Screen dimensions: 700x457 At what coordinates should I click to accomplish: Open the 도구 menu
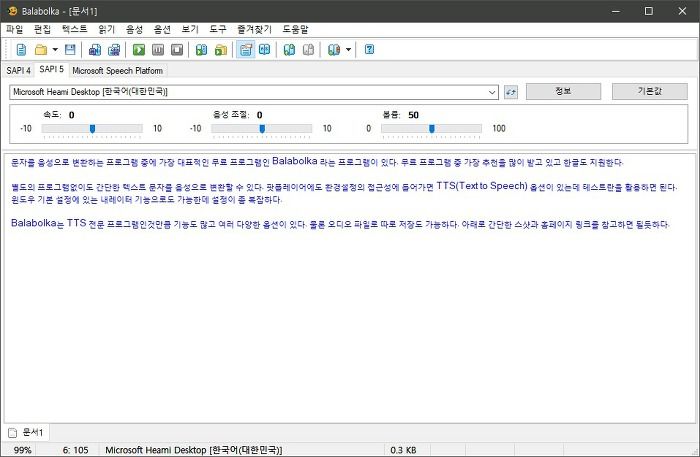(218, 29)
